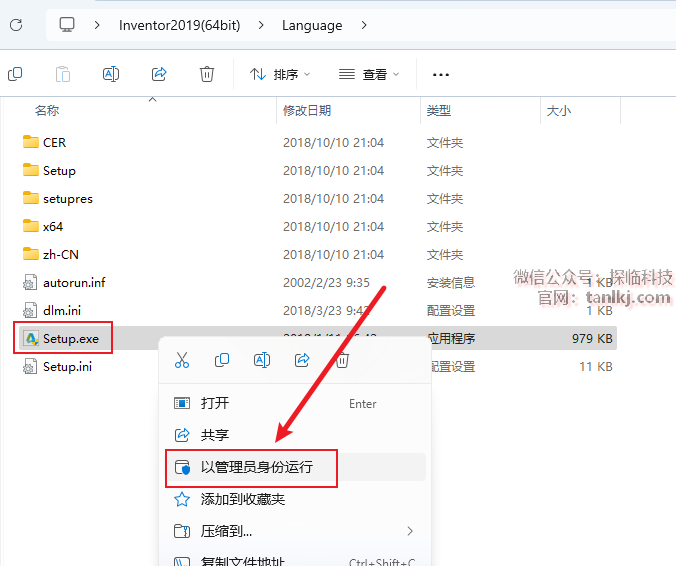Open the toolbar more options ellipsis
This screenshot has width=676, height=566.
tap(441, 75)
